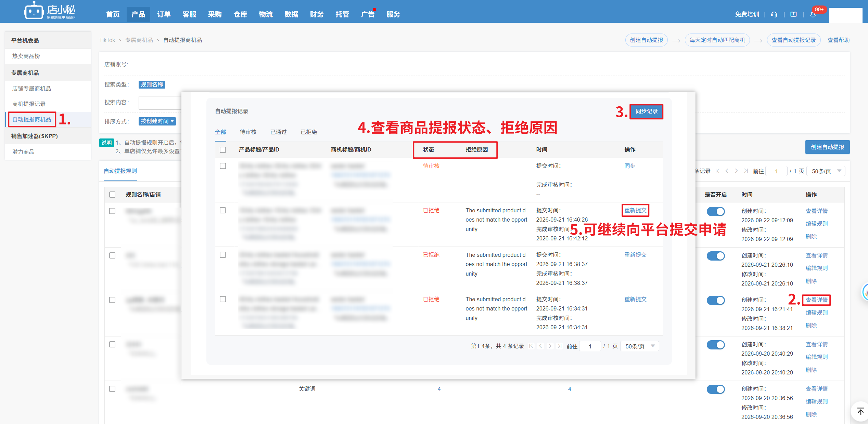868x424 pixels.
Task: Open the customer service headset icon
Action: (774, 14)
